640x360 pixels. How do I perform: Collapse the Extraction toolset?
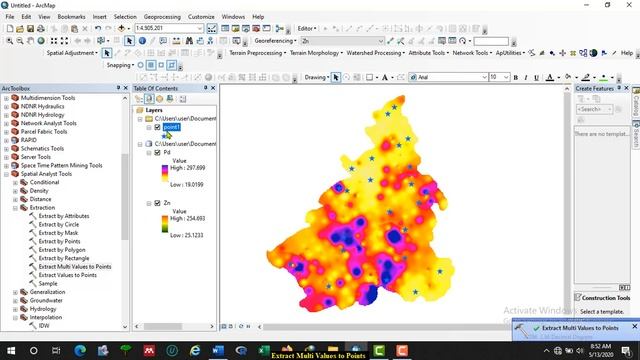point(15,208)
